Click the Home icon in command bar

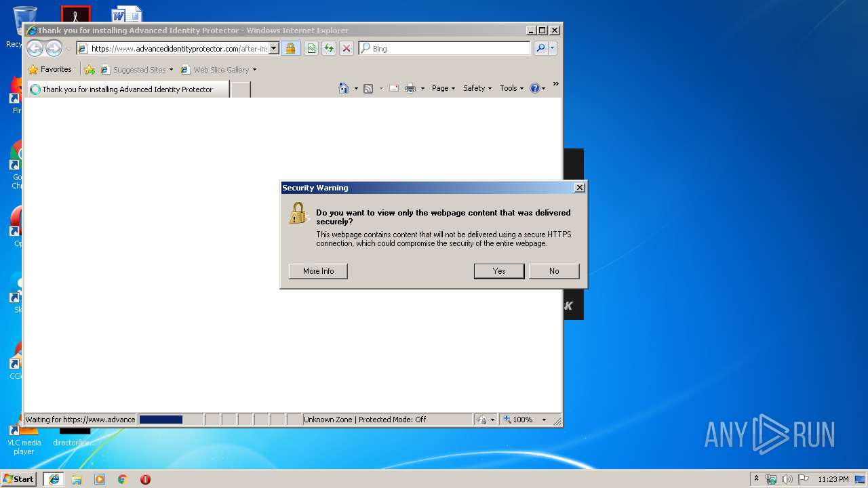click(x=344, y=88)
